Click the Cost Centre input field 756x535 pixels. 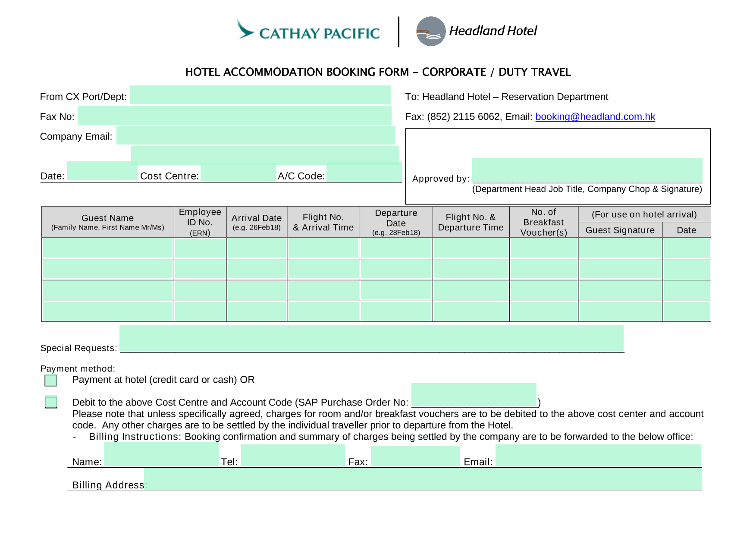pyautogui.click(x=238, y=173)
